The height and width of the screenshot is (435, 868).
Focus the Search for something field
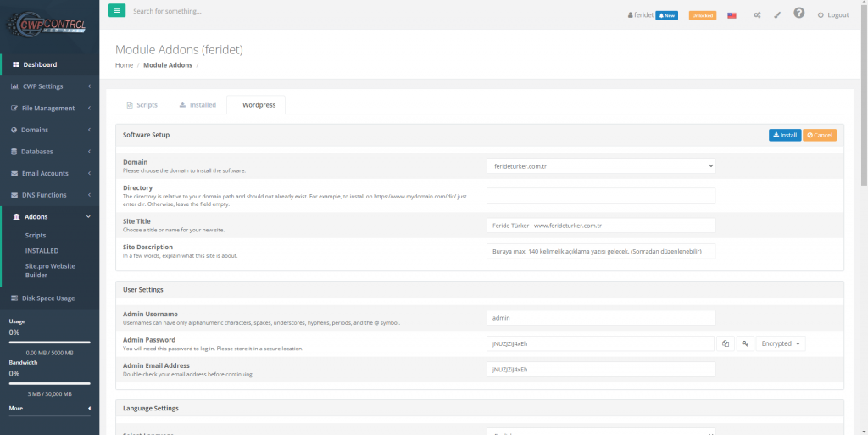(167, 11)
